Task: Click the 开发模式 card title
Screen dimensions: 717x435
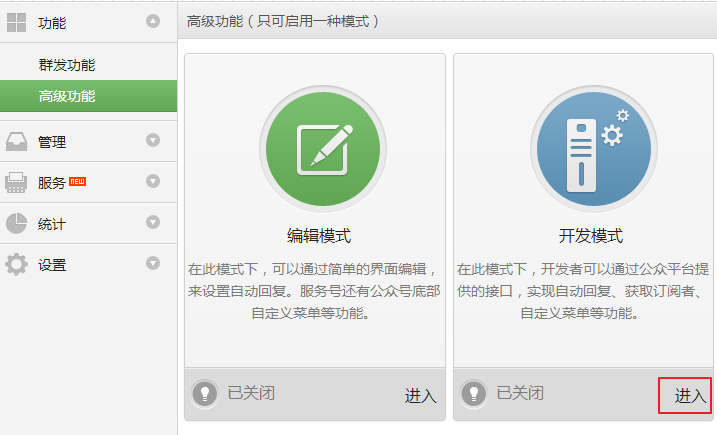Action: pos(590,236)
